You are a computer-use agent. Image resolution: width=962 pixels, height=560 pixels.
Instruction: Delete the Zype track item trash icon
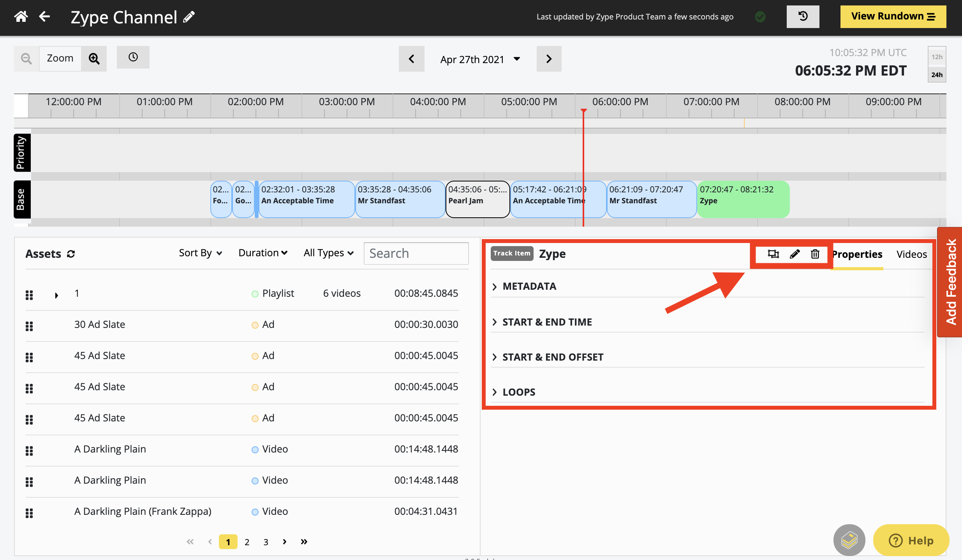815,254
